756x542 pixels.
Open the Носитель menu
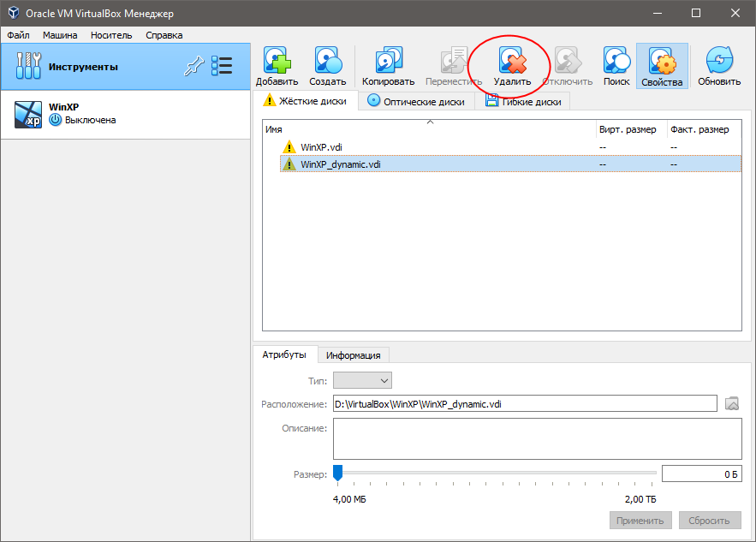(111, 35)
